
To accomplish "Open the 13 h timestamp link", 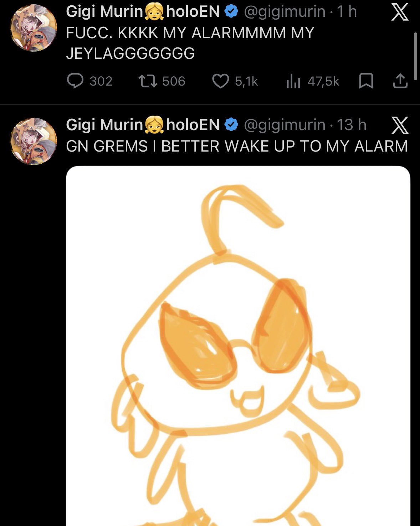I will pos(352,125).
